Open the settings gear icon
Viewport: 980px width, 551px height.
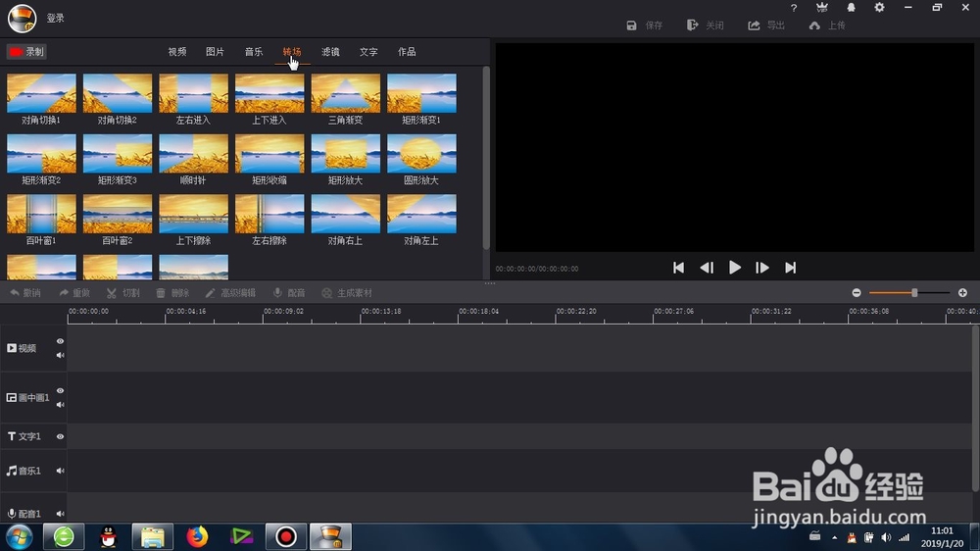pyautogui.click(x=879, y=8)
